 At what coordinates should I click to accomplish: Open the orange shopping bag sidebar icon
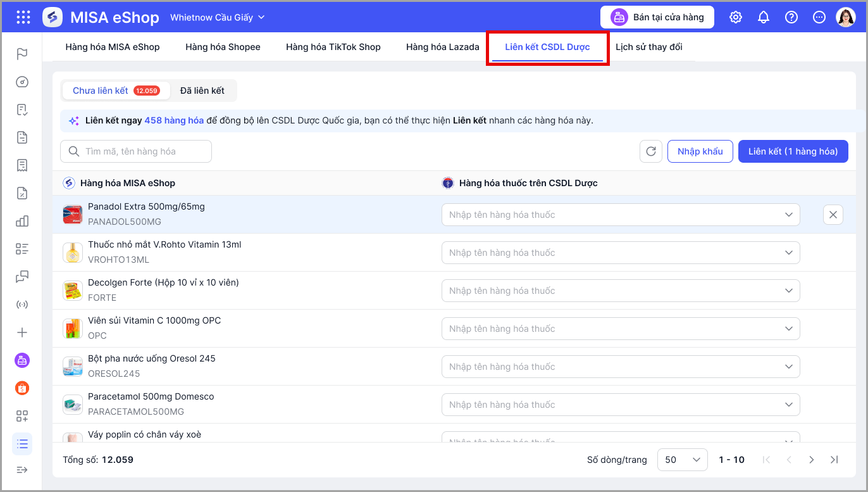[22, 388]
